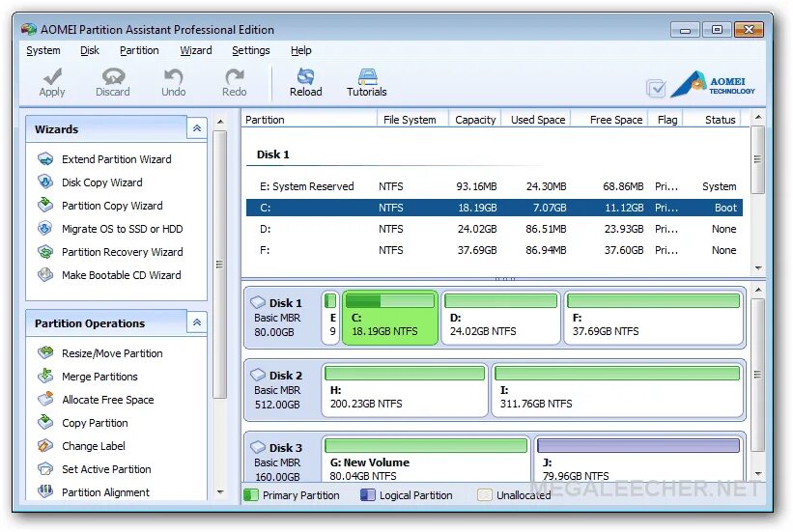Open Make Bootable CD Wizard
The height and width of the screenshot is (532, 793).
tap(121, 275)
